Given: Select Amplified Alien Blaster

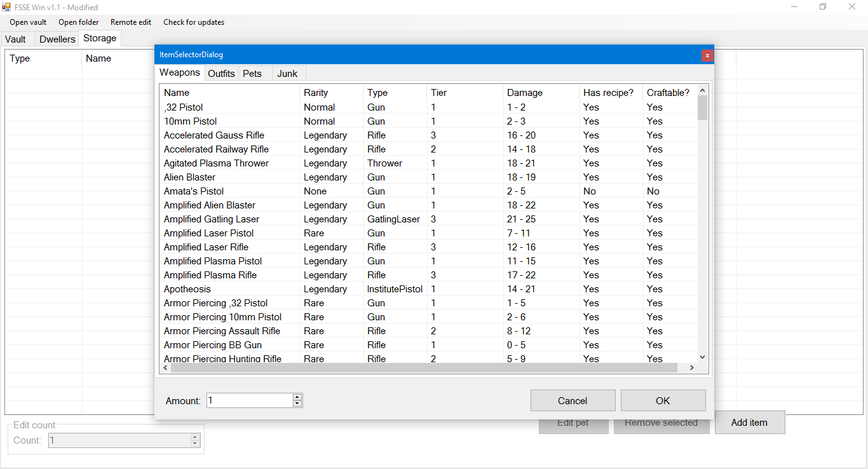Looking at the screenshot, I should point(428,205).
